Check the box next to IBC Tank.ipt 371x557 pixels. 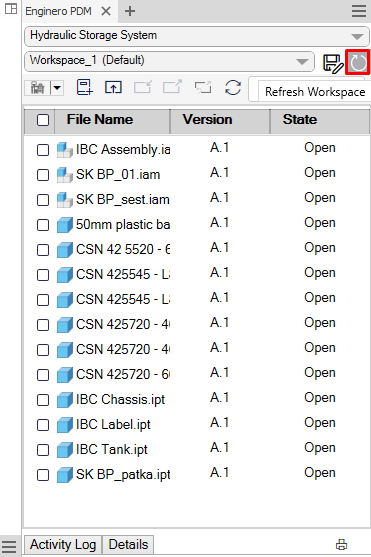click(43, 450)
